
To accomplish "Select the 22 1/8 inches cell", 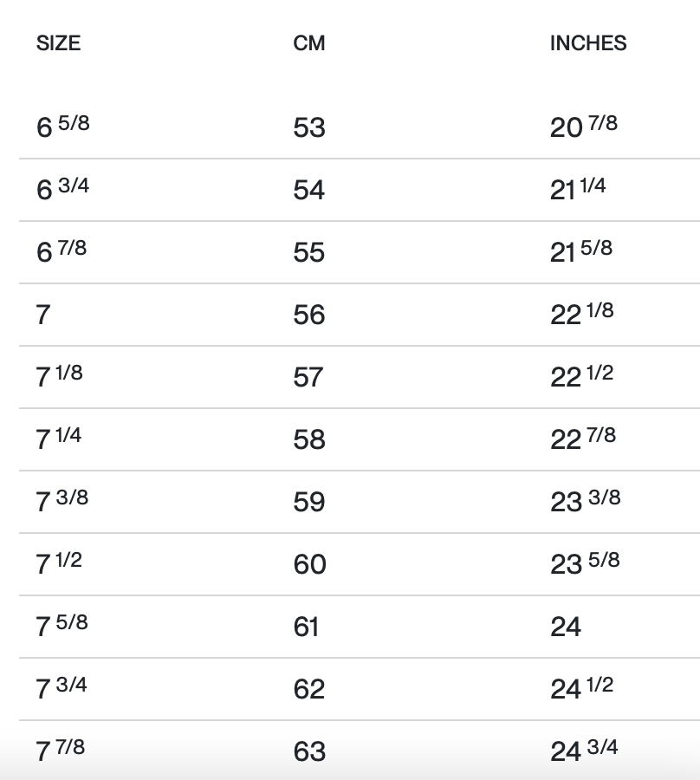I will (x=581, y=314).
